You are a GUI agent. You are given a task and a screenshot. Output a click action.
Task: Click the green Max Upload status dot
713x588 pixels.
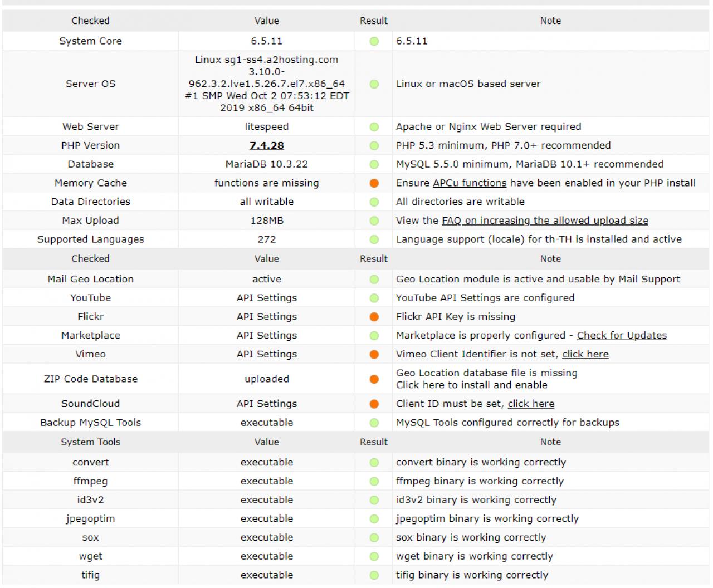(x=374, y=220)
